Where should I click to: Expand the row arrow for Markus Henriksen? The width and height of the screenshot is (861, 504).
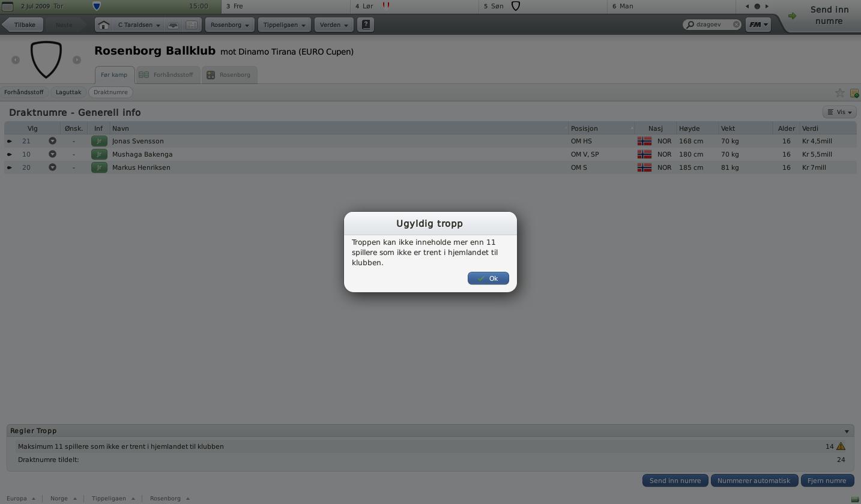pyautogui.click(x=10, y=167)
